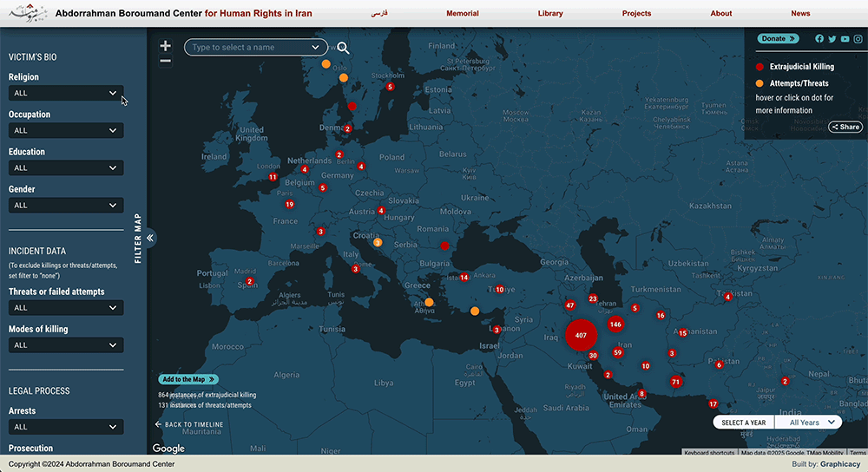The image size is (868, 472).
Task: Open the Arrests filter dropdown
Action: click(x=66, y=427)
